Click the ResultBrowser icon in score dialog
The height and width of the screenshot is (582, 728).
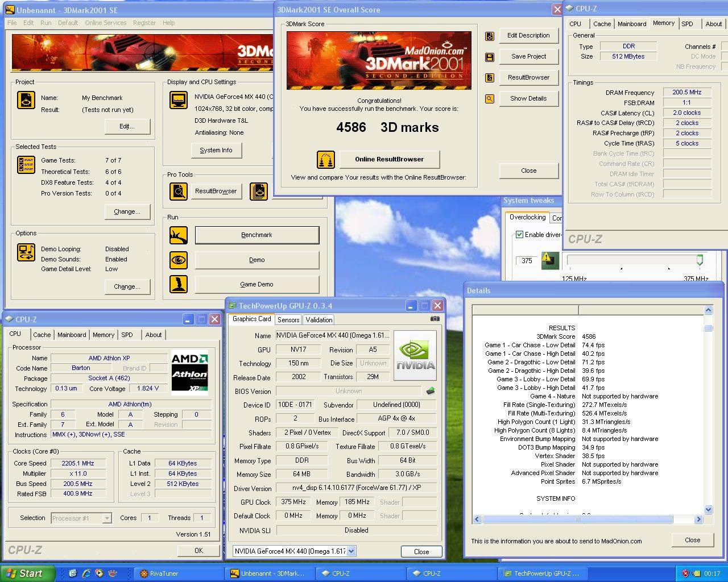click(x=489, y=78)
